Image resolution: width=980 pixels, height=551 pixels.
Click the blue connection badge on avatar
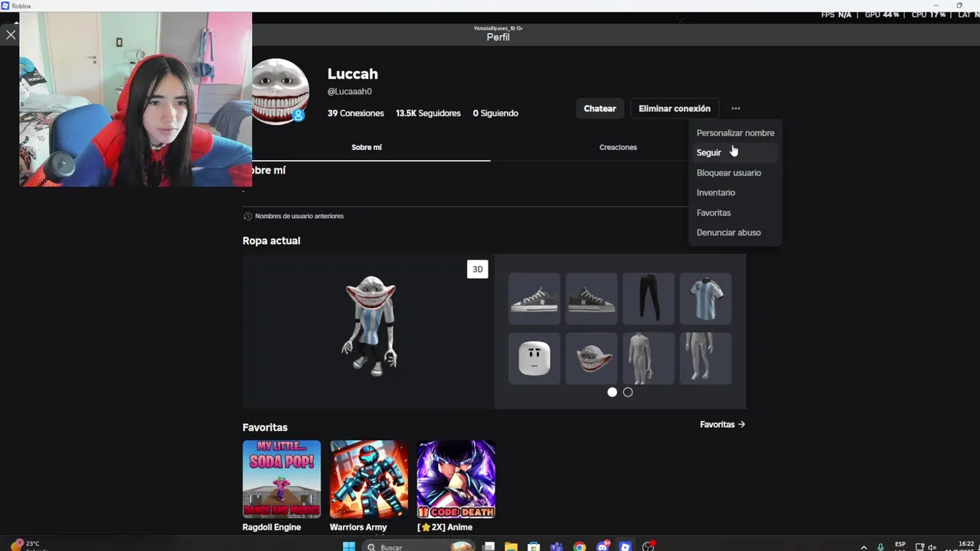coord(299,116)
